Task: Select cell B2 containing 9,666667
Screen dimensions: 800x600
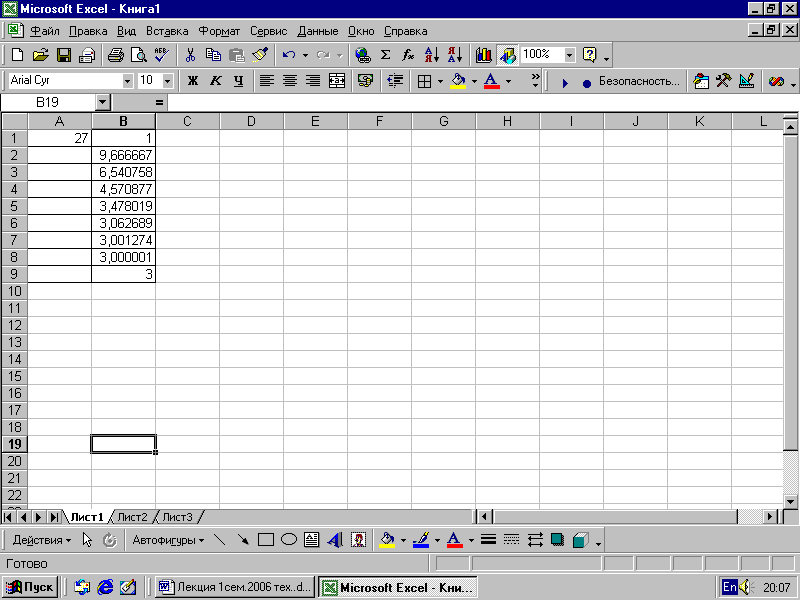Action: (123, 155)
